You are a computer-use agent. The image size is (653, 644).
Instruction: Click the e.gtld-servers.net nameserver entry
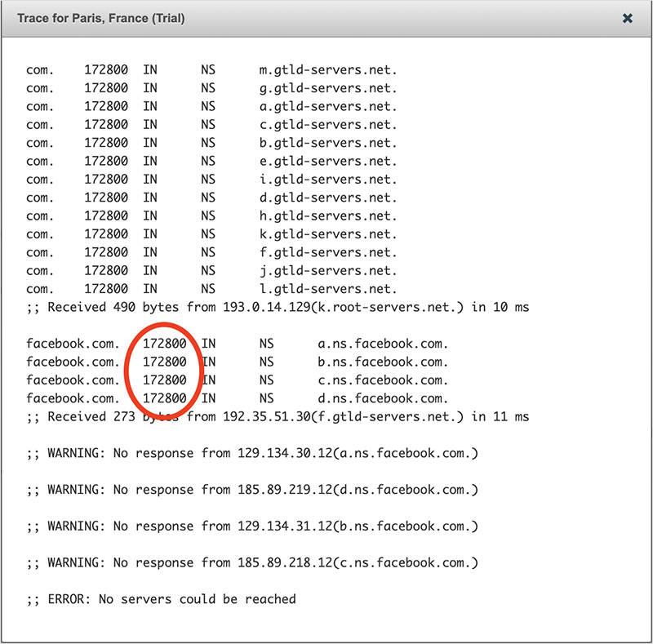(327, 161)
